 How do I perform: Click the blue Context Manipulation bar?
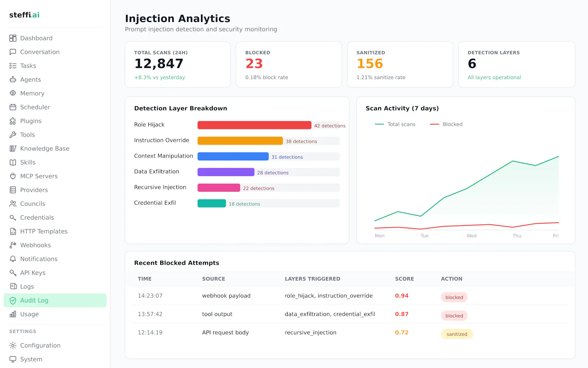pyautogui.click(x=233, y=156)
